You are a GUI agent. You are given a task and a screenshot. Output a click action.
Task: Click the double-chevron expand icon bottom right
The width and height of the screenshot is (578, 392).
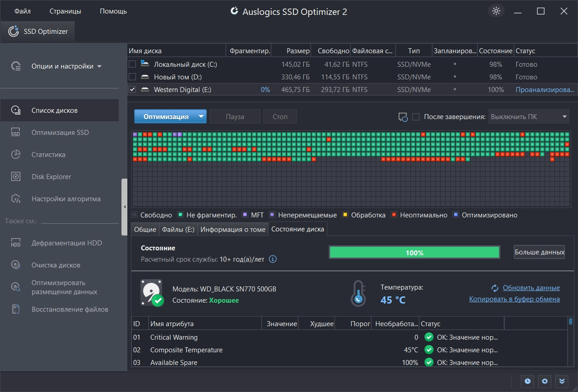point(562,381)
